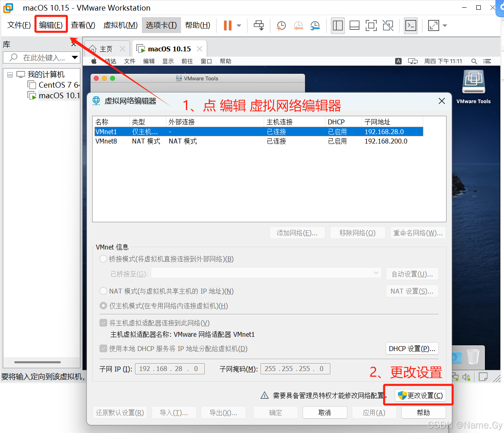This screenshot has height=433, width=504.
Task: Select the VMnet8 network row
Action: click(259, 141)
